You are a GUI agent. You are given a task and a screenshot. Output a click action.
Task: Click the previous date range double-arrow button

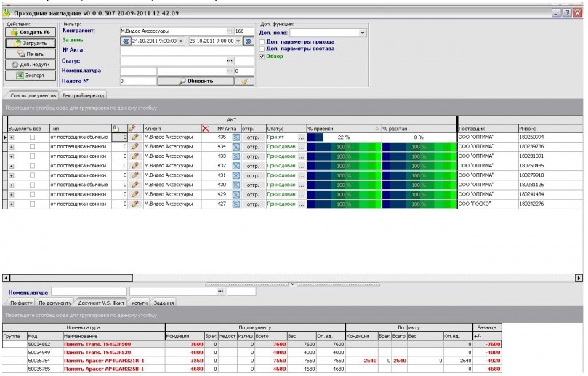point(124,41)
